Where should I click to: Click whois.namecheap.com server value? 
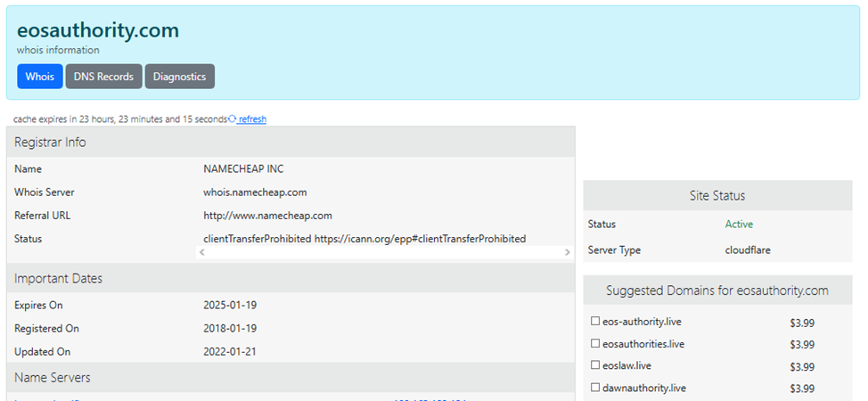(255, 192)
